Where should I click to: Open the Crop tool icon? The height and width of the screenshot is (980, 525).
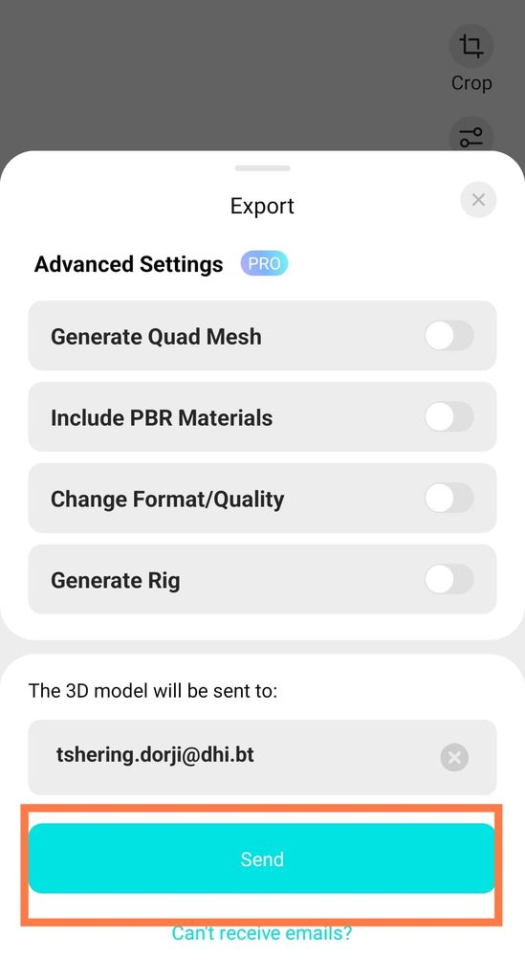[471, 46]
